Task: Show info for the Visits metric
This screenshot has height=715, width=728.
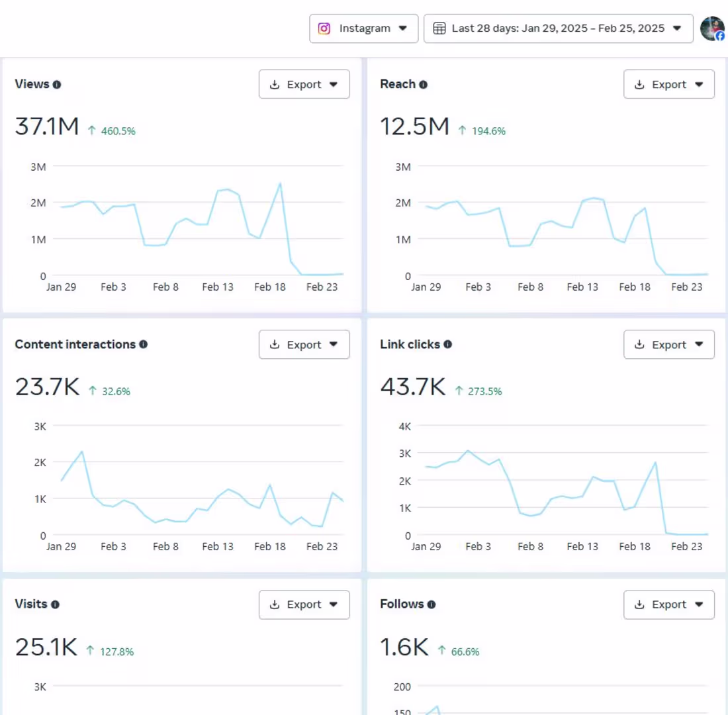Action: click(55, 604)
